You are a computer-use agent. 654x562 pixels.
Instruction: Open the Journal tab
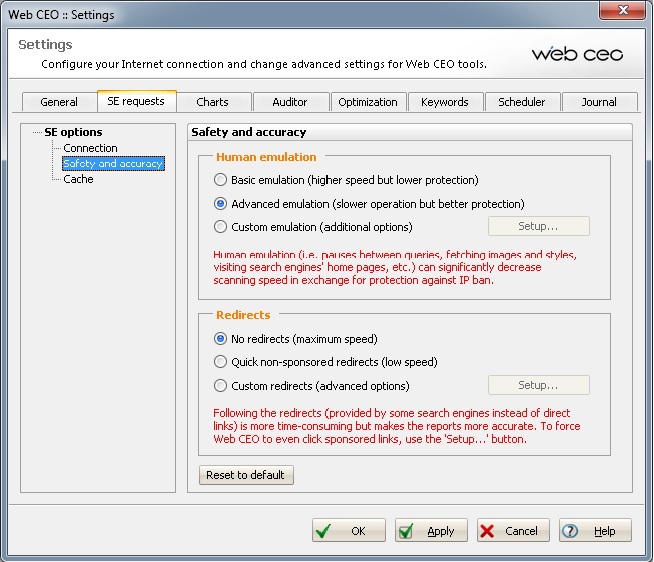(x=599, y=102)
